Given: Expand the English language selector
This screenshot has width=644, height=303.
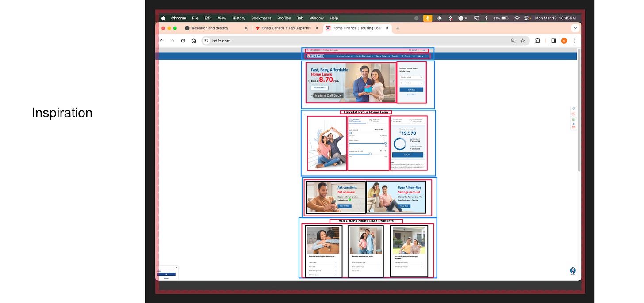Looking at the screenshot, I should (x=414, y=50).
